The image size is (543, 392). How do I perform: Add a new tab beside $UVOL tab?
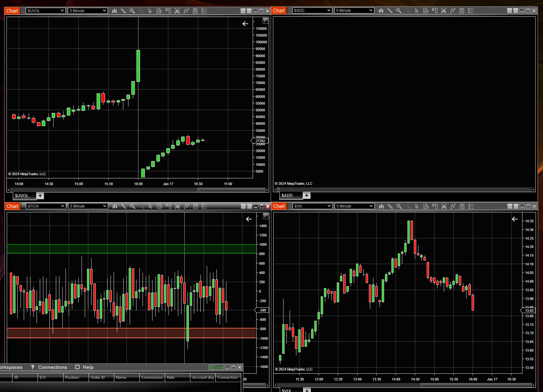[x=40, y=196]
